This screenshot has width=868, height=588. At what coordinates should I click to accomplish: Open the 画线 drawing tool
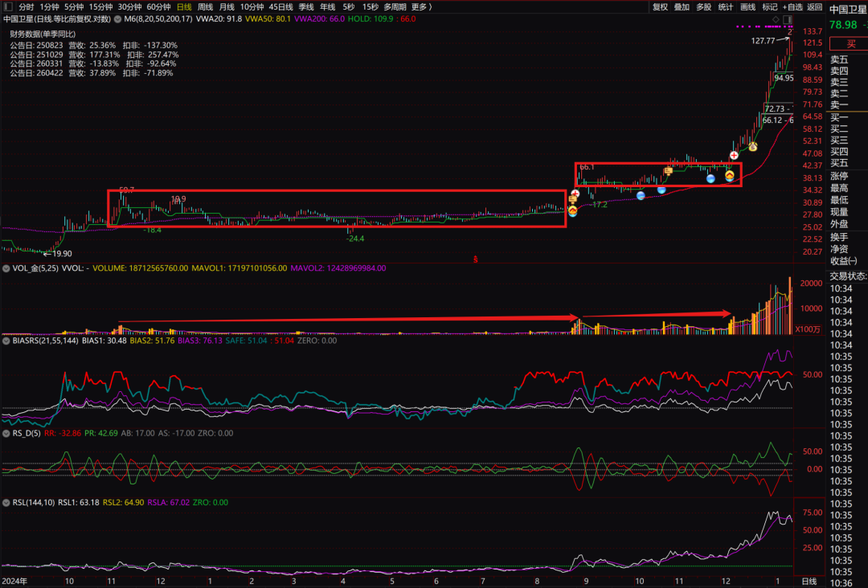coord(748,7)
